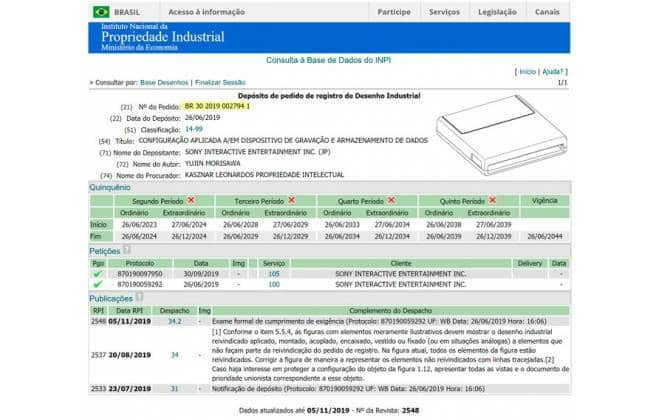
Task: Select application number BR 30 2019 002794 1
Action: point(217,106)
